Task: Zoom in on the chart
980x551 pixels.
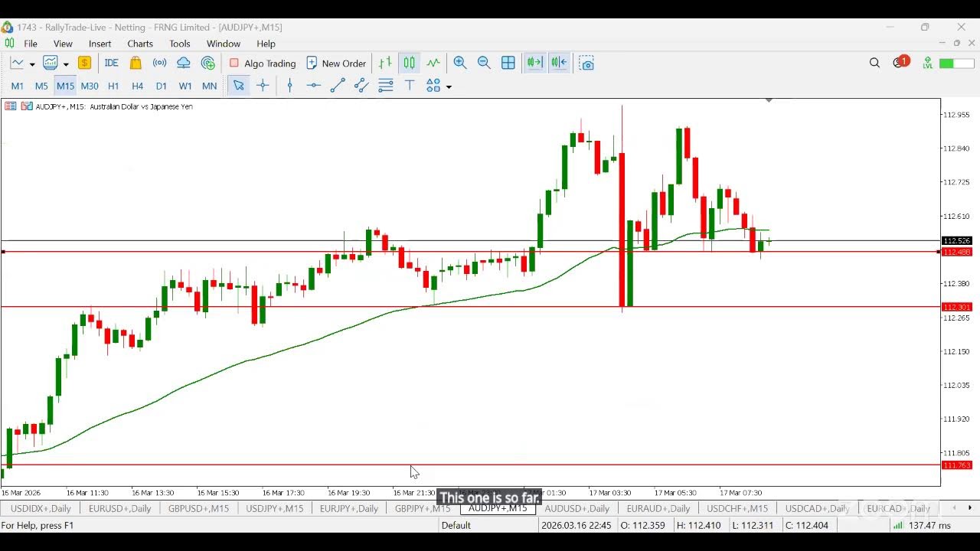Action: click(x=460, y=64)
